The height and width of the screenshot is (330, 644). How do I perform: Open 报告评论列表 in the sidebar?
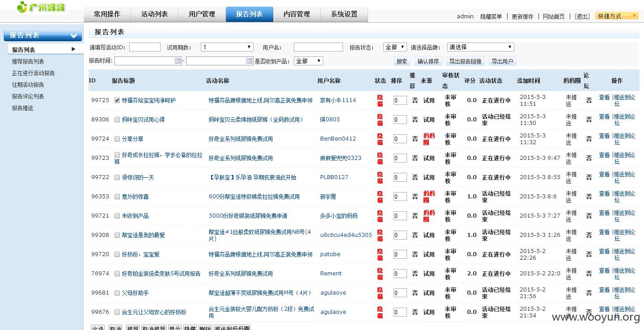pos(28,97)
